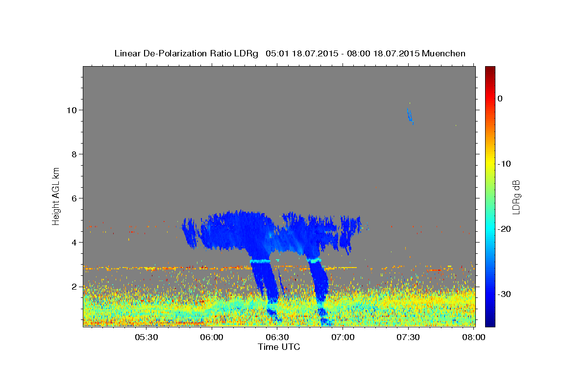Click the 'LDRg dB' colorbar label

(x=516, y=196)
